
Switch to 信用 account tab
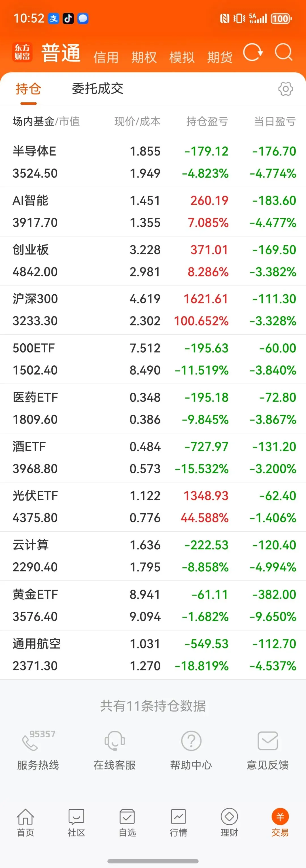106,57
